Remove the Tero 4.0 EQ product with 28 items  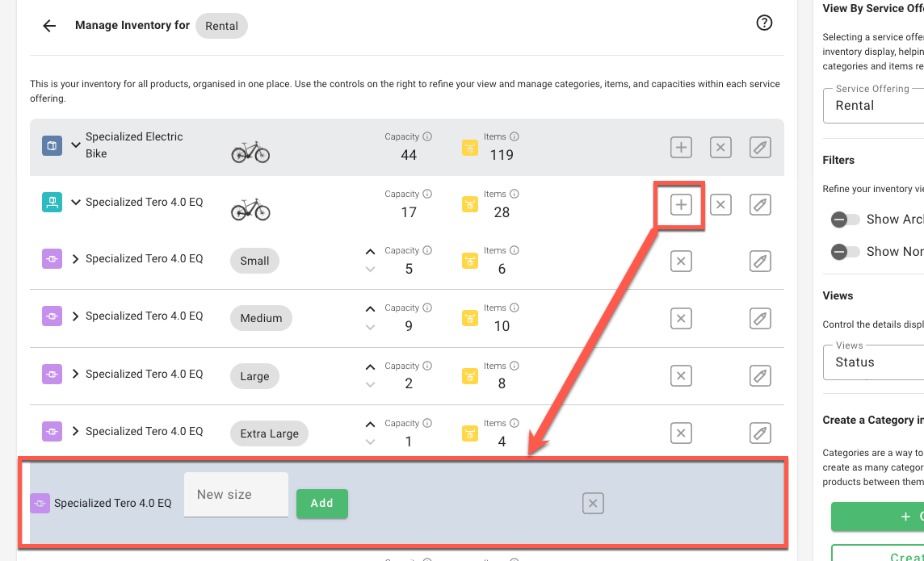[720, 205]
